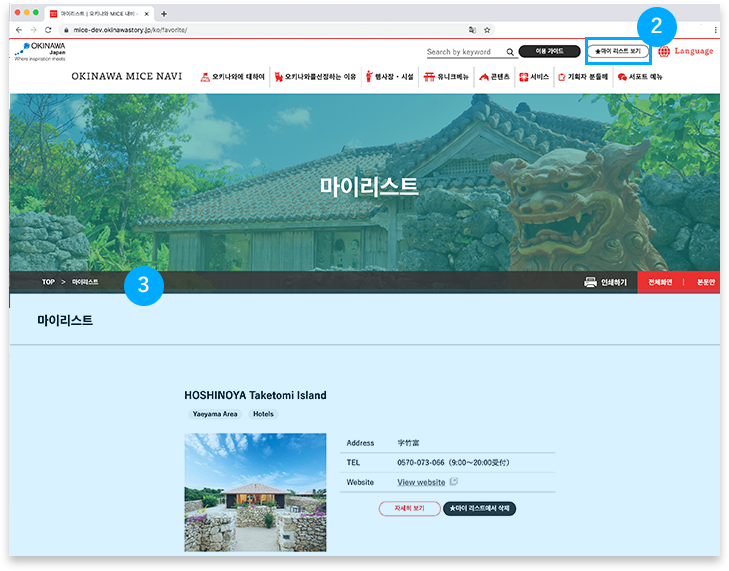Click the magnifier search icon
Viewport: 729px width, 571px height.
(x=510, y=52)
